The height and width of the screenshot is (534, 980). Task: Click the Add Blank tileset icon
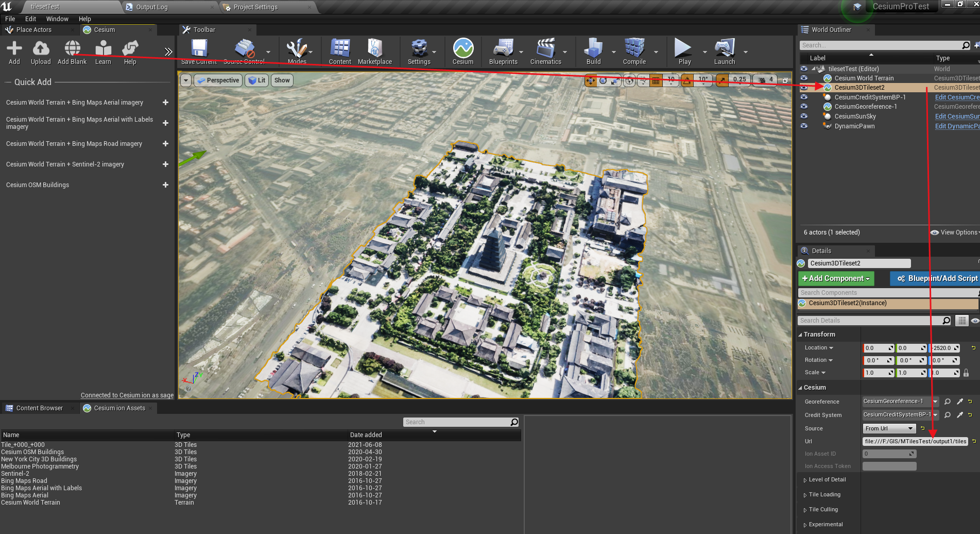(x=72, y=50)
